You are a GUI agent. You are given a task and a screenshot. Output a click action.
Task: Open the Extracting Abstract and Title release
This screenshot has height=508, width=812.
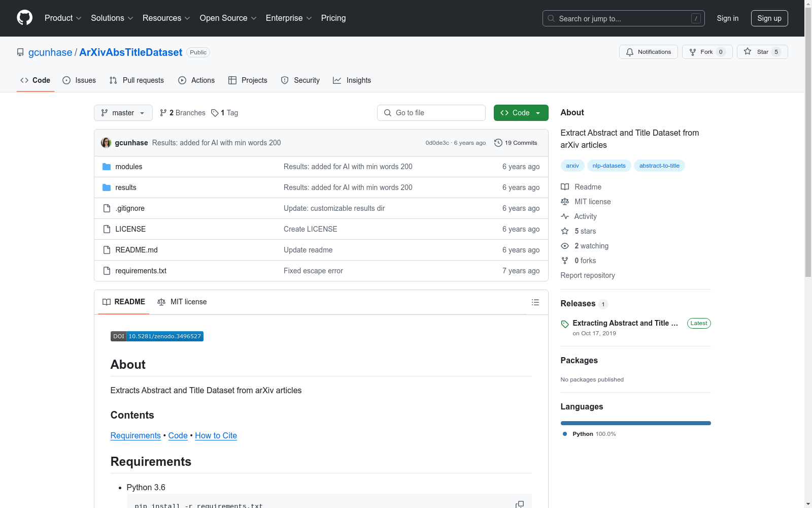pos(625,323)
